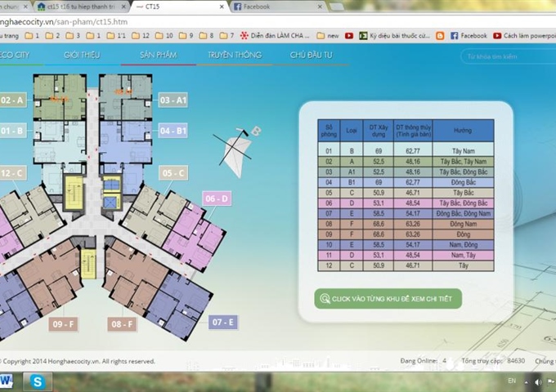Select apartment label 01 - B
This screenshot has width=556, height=392.
[x=12, y=131]
